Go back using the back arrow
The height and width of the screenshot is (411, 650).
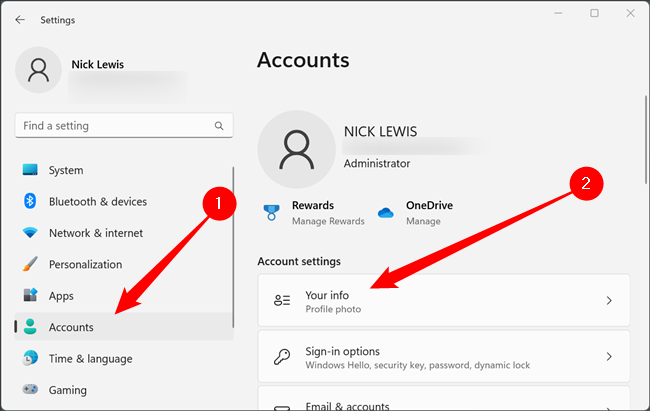(20, 19)
